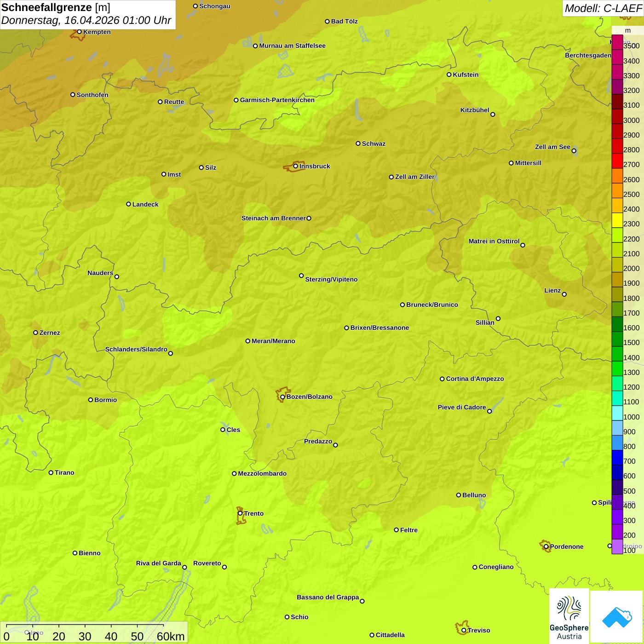Click the Mittersill label
The image size is (644, 644).
[x=528, y=163]
